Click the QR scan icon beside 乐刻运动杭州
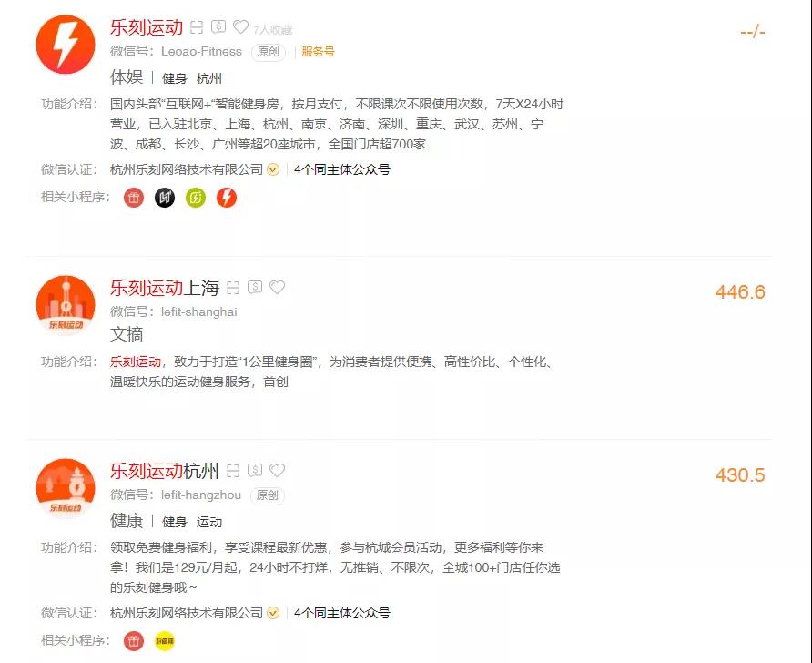Image resolution: width=812 pixels, height=663 pixels. (x=233, y=470)
